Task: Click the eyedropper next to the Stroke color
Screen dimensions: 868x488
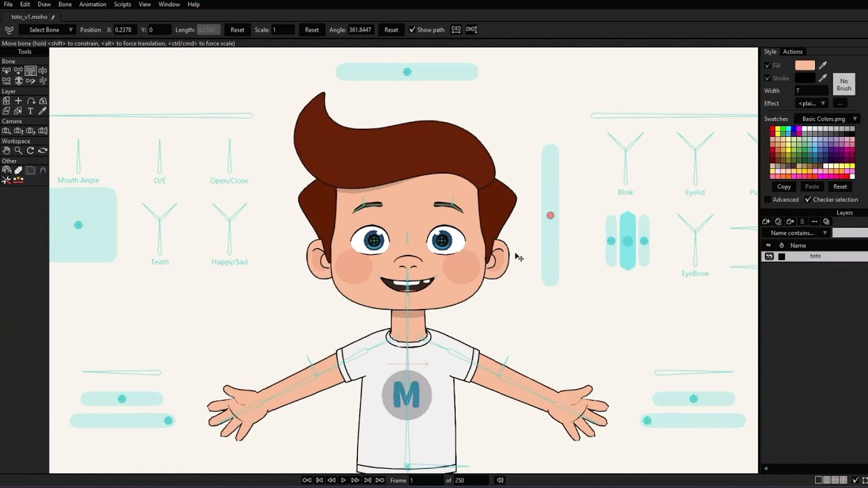Action: (x=823, y=78)
